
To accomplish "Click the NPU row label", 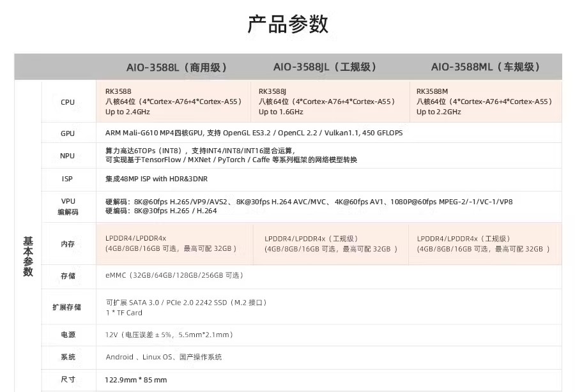I will pos(68,156).
